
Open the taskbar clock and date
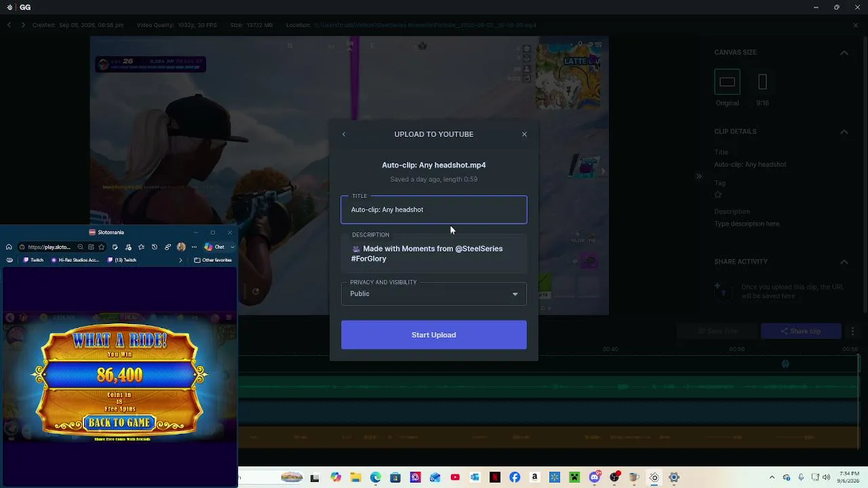849,477
